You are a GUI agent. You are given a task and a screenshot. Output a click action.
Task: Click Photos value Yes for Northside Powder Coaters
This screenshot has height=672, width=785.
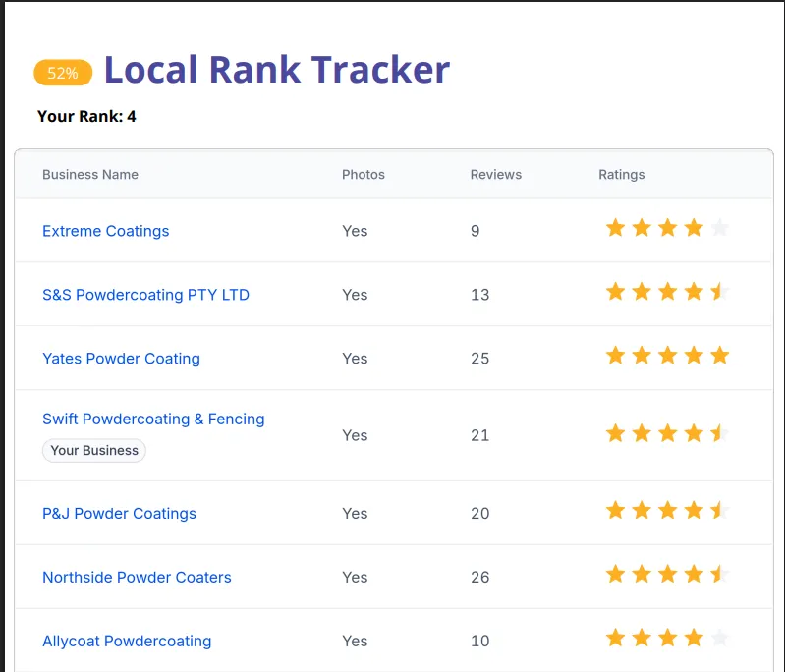(x=355, y=578)
